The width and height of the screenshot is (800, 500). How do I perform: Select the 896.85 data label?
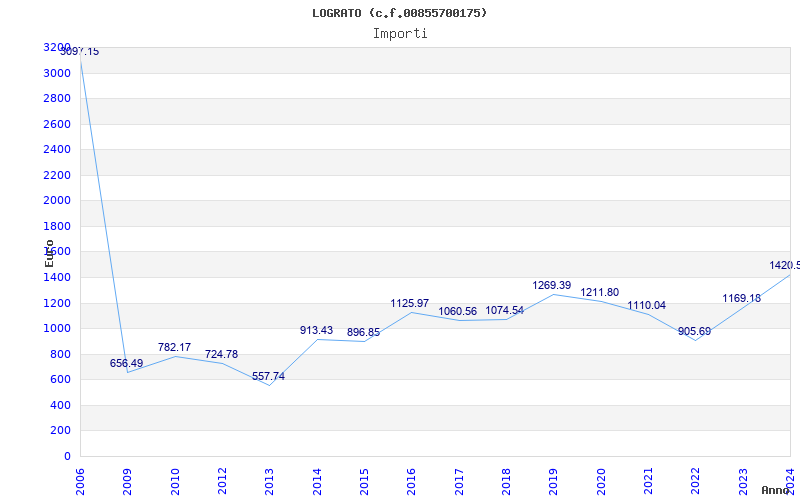point(363,332)
